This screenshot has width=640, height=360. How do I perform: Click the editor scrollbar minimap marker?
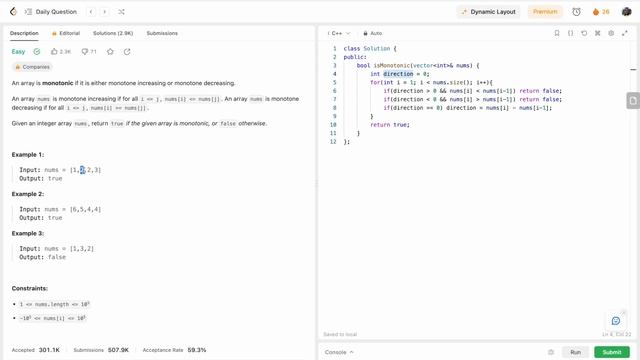[633, 70]
